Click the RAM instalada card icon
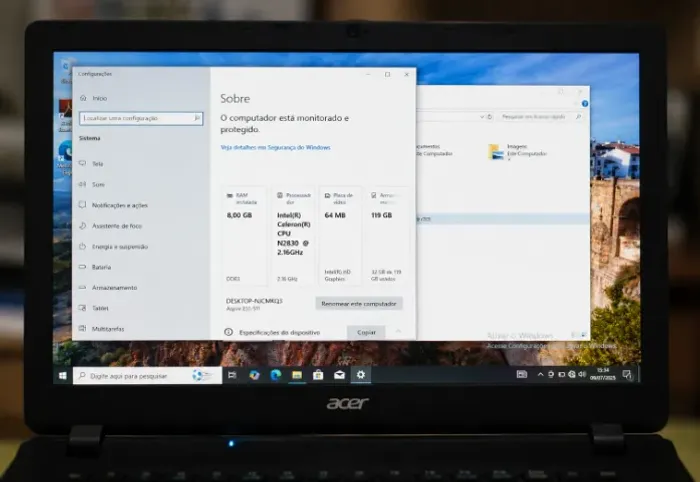The height and width of the screenshot is (482, 700). 230,196
